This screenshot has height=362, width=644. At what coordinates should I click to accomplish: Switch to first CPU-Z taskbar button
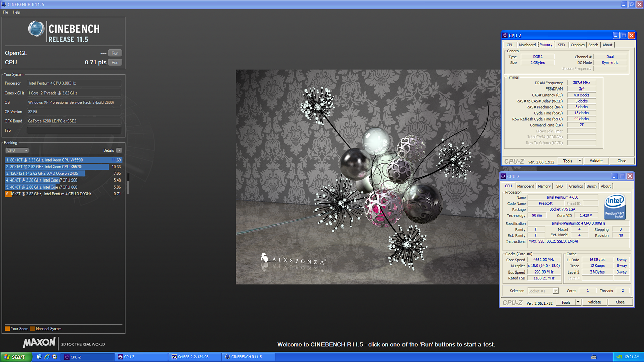(88, 357)
